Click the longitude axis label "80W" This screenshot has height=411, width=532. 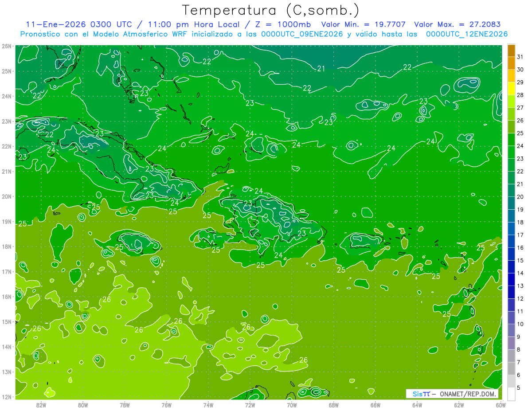click(x=83, y=405)
